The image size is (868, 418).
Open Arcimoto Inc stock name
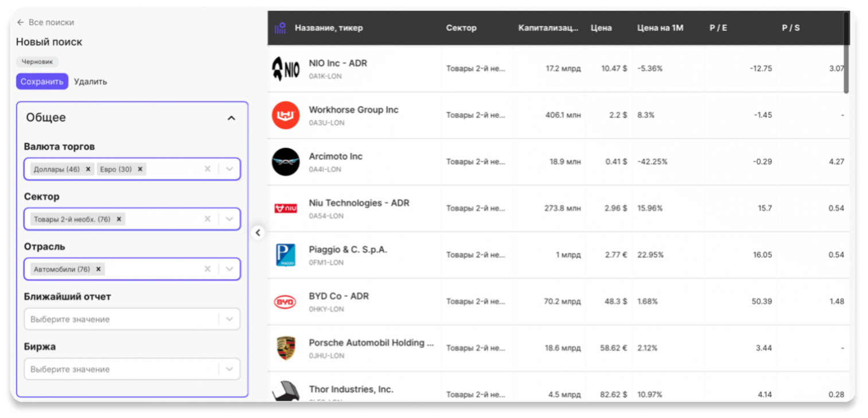click(x=336, y=156)
